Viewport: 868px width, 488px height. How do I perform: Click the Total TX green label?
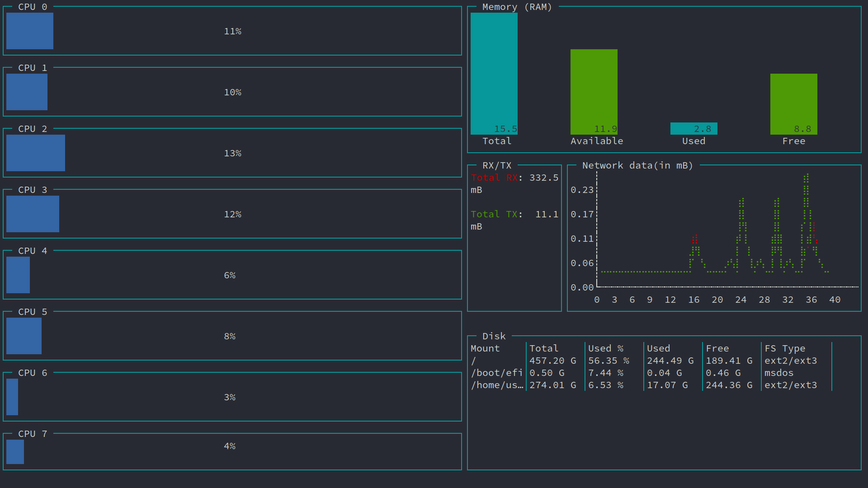coord(494,214)
